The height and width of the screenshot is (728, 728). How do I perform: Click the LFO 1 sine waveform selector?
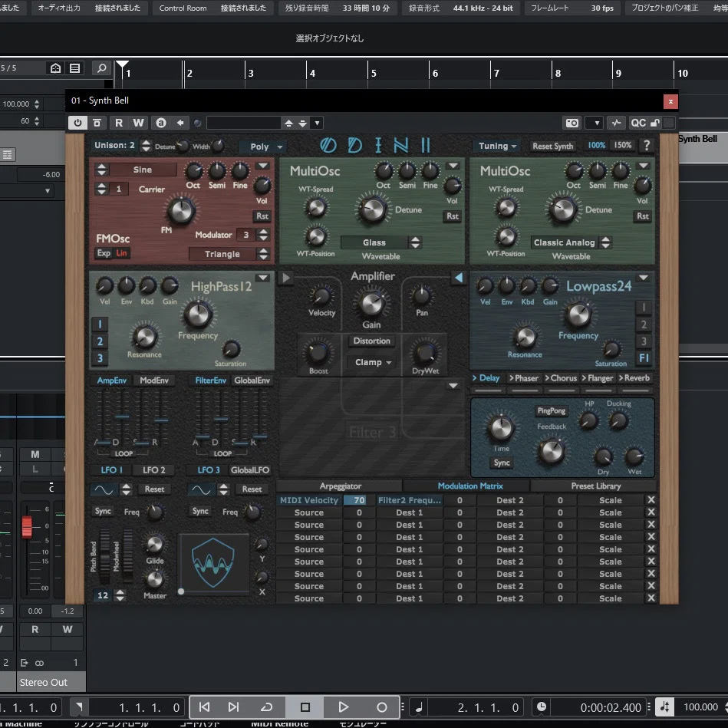click(x=104, y=489)
